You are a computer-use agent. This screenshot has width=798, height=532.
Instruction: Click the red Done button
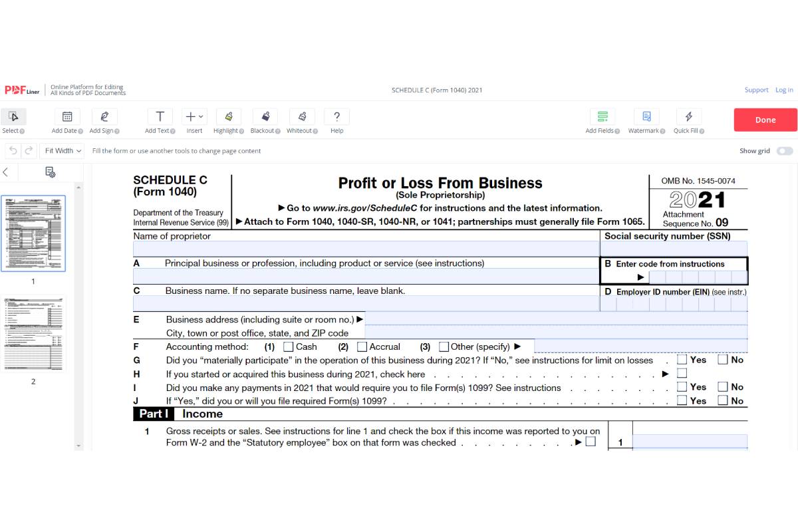coord(765,120)
